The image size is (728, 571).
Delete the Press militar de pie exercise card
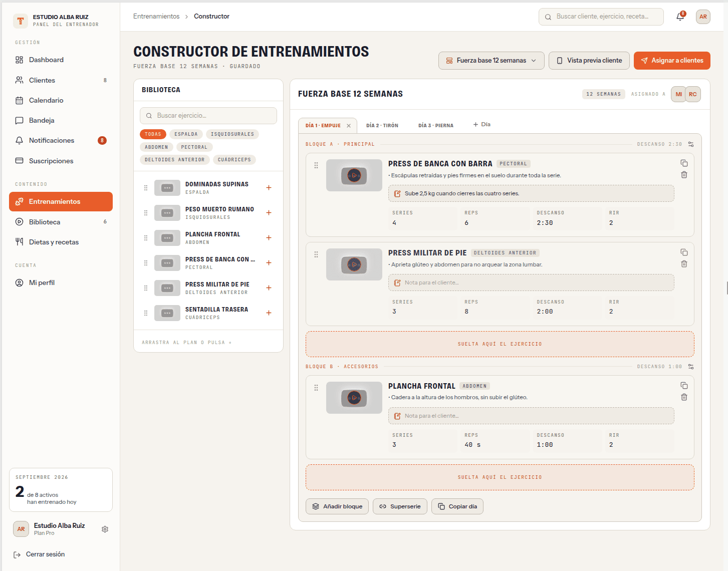point(684,264)
